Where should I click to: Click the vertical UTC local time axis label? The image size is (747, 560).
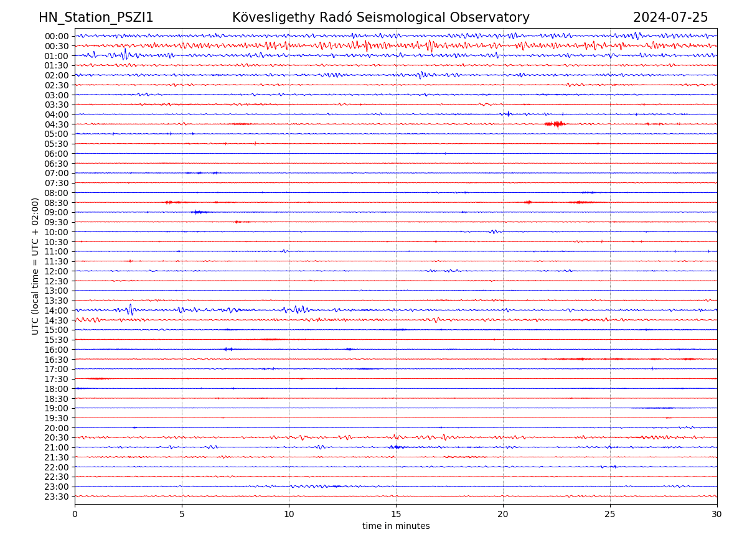click(35, 266)
